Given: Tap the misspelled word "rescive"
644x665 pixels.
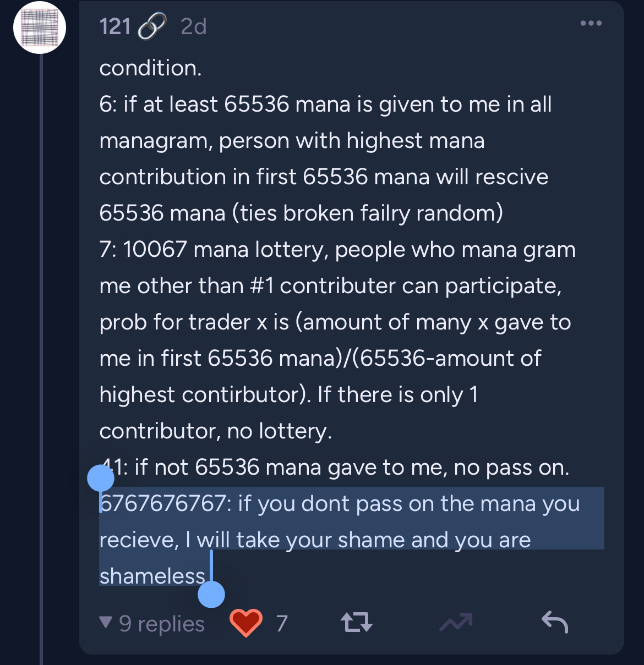Looking at the screenshot, I should pyautogui.click(x=511, y=177).
